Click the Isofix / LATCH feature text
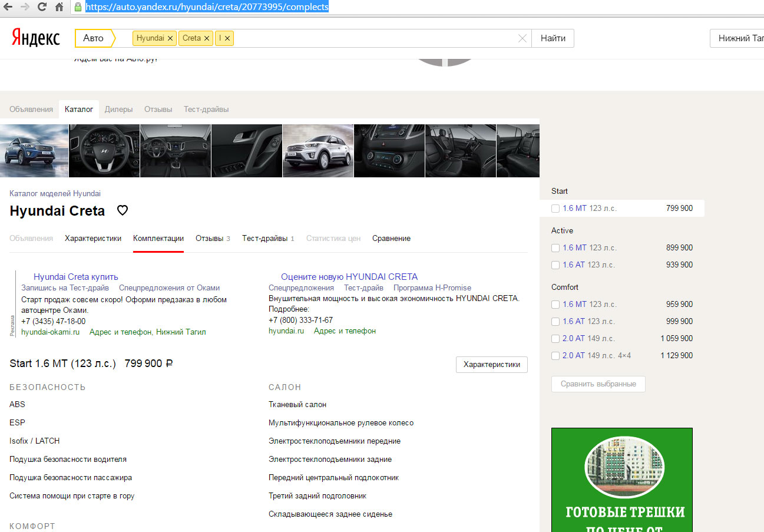Screen dimensions: 764x532 point(35,441)
